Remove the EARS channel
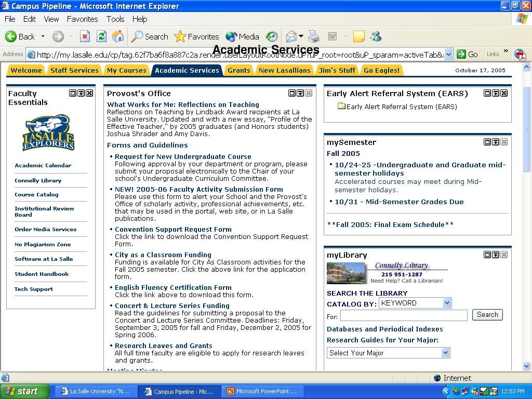Screen dimensions: 532x399 pos(504,93)
